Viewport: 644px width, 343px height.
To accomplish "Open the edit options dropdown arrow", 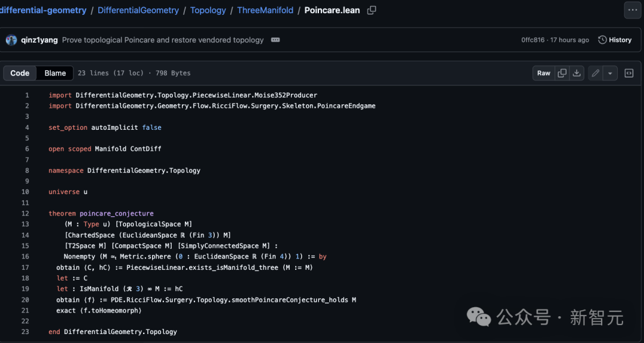I will coord(610,73).
